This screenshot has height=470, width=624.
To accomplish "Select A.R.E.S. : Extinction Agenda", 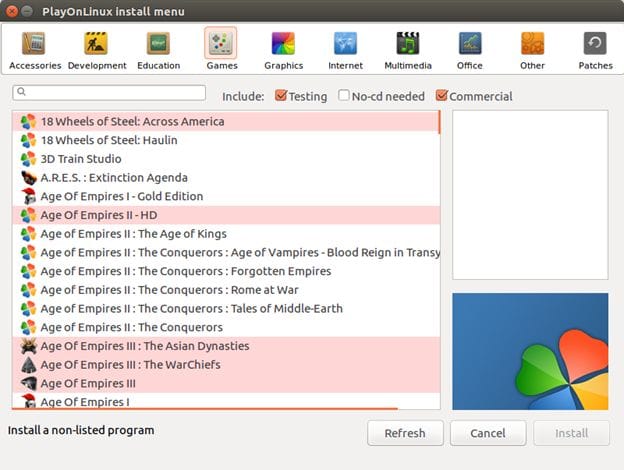I will (x=226, y=178).
